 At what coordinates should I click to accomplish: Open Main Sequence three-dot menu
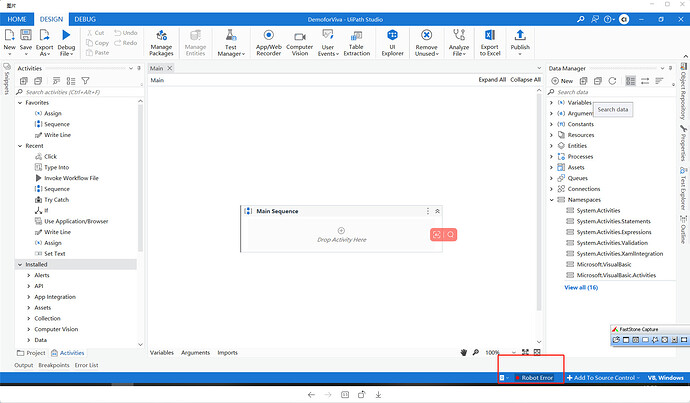point(428,211)
